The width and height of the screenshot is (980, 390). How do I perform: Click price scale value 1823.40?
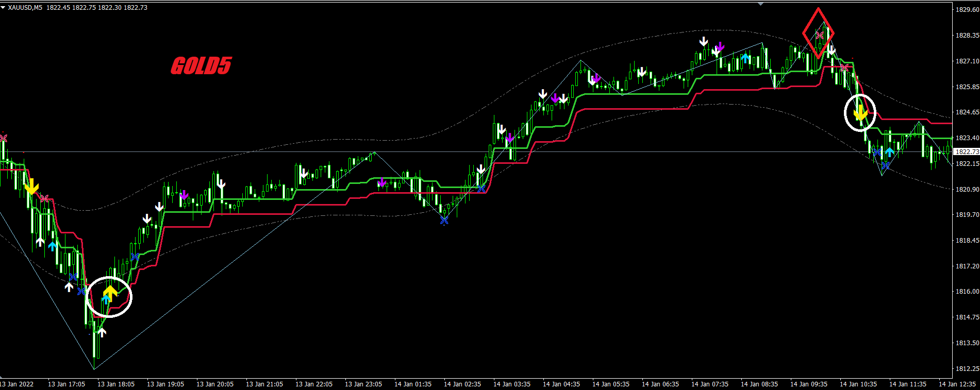point(968,138)
